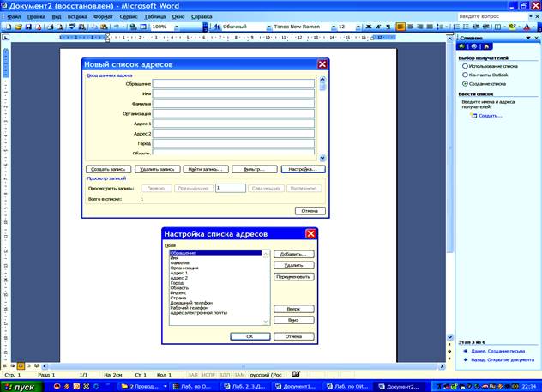Toggle bold formatting
Image resolution: width=542 pixels, height=392 pixels.
coord(369,27)
